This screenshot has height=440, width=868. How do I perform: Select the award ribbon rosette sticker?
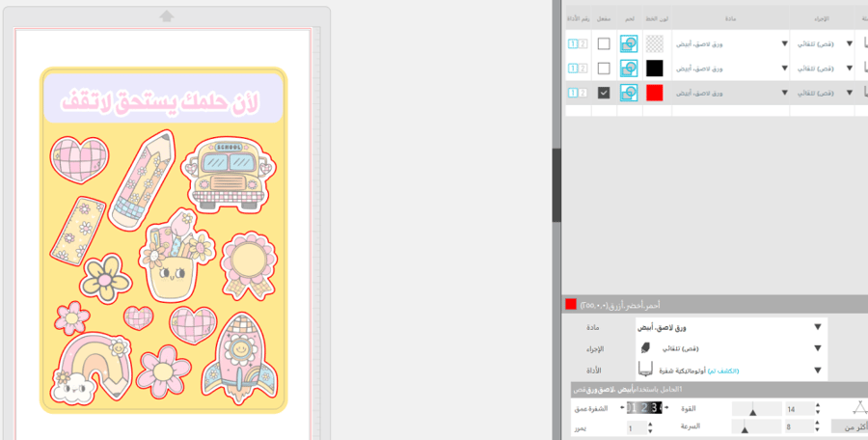click(x=249, y=265)
